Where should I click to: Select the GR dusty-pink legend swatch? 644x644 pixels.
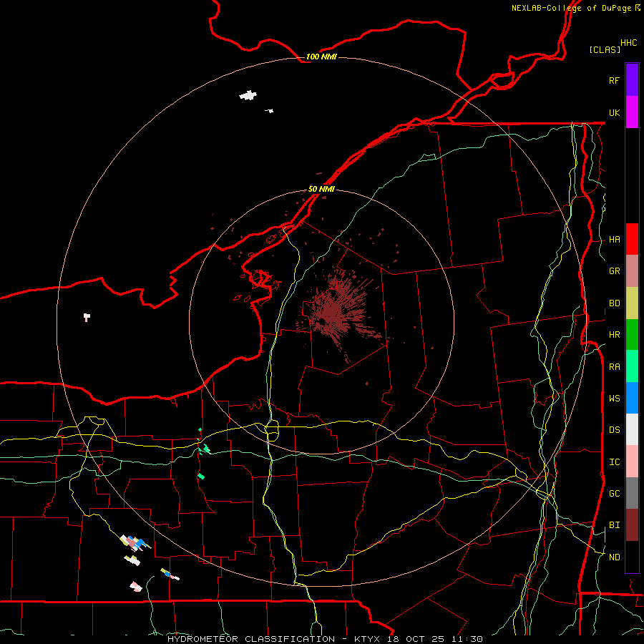click(632, 271)
